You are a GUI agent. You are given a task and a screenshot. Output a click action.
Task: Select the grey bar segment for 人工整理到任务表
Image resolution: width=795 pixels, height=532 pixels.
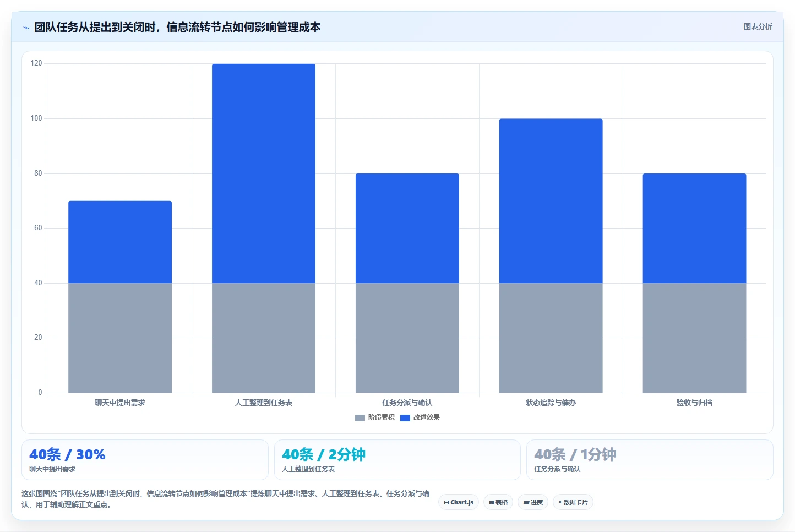click(264, 338)
